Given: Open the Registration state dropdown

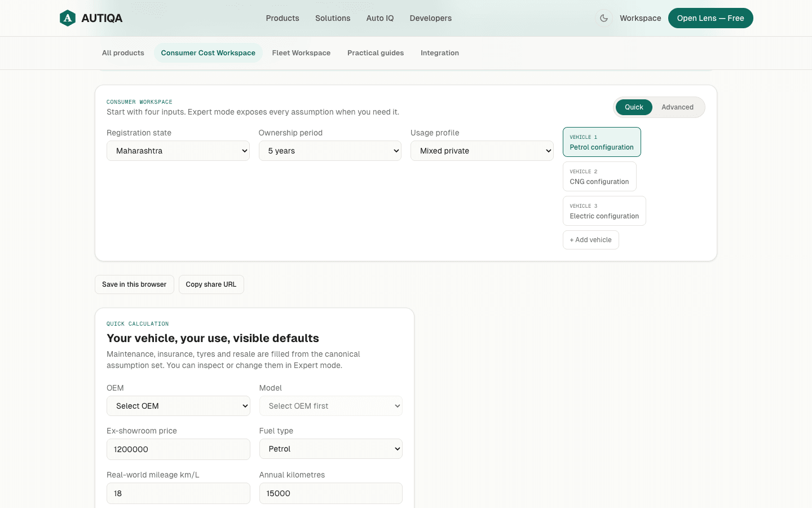Looking at the screenshot, I should pyautogui.click(x=178, y=151).
